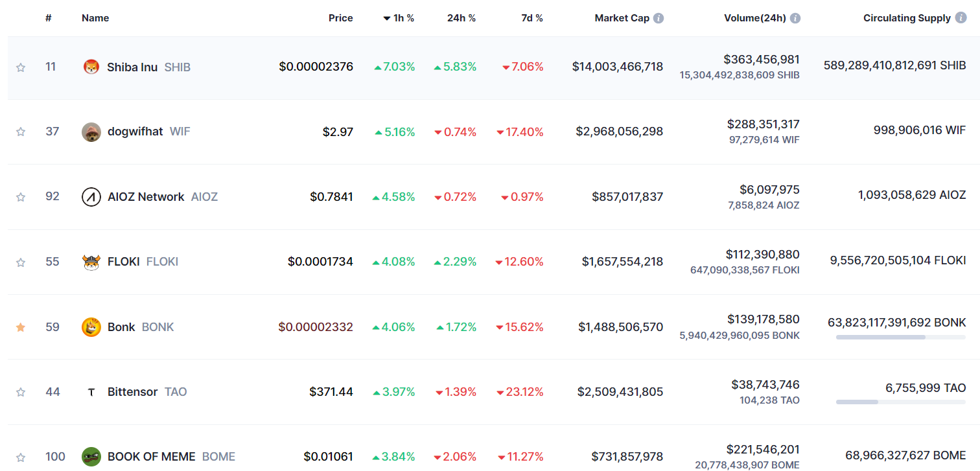The image size is (980, 471).
Task: Click Bonk volume $139,178,580
Action: tap(763, 319)
